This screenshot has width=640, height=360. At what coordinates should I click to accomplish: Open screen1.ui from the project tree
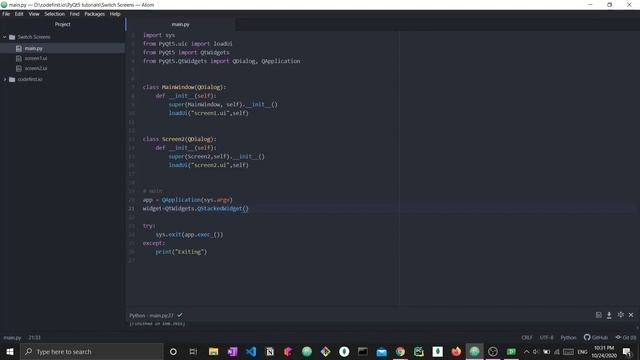[36, 58]
